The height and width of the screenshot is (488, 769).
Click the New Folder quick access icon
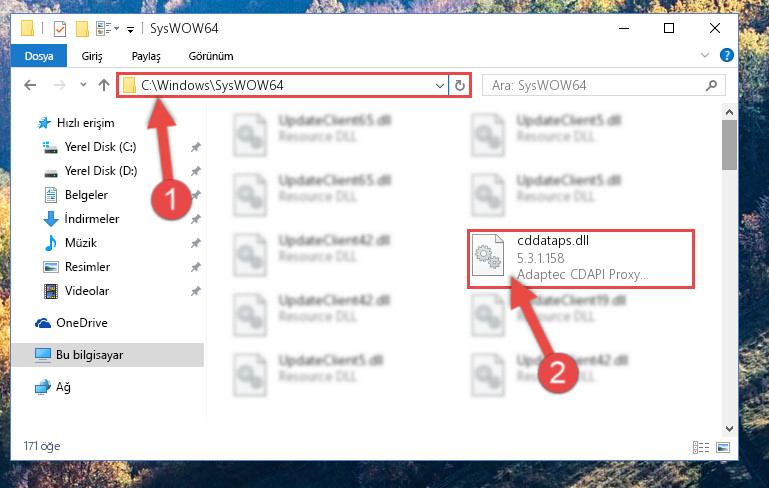click(x=82, y=29)
